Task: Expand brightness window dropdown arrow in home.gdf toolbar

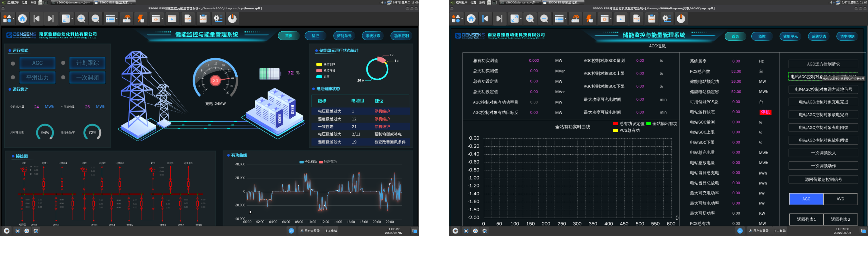Action: click(162, 19)
